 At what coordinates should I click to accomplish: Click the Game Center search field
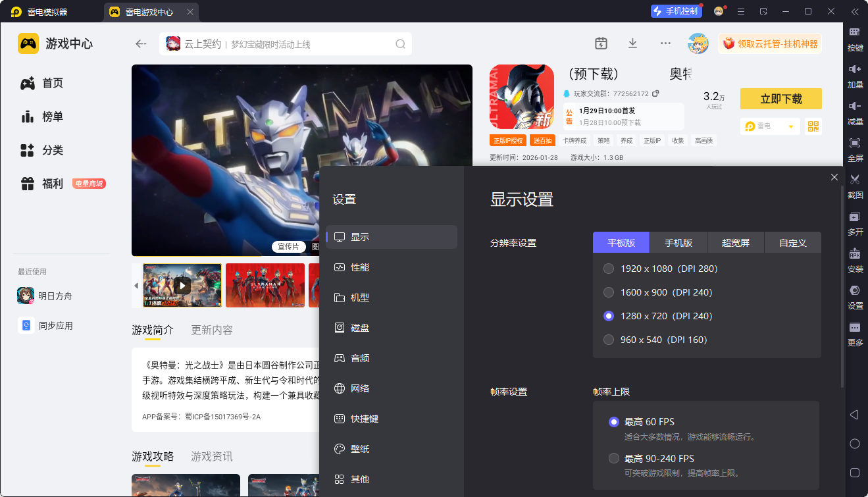(286, 44)
